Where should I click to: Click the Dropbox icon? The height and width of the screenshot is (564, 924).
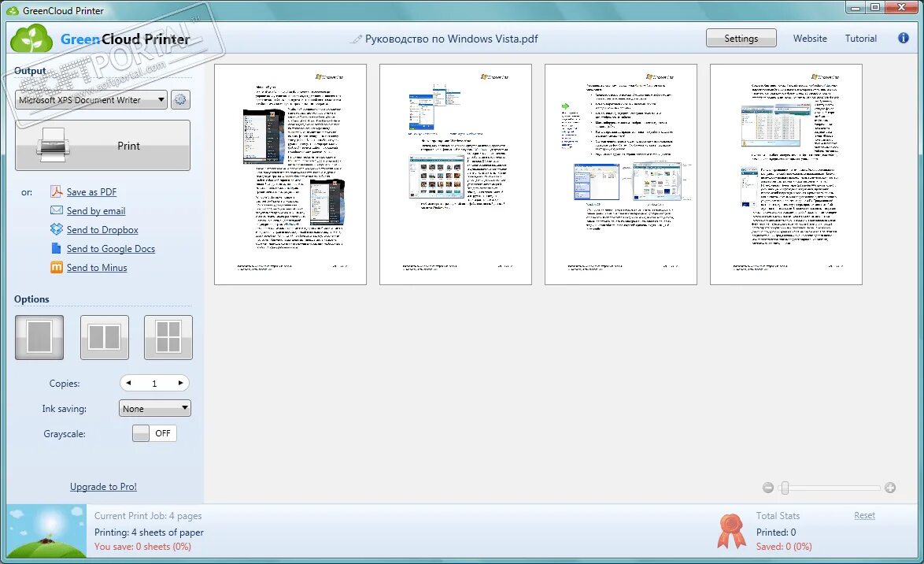pyautogui.click(x=57, y=229)
